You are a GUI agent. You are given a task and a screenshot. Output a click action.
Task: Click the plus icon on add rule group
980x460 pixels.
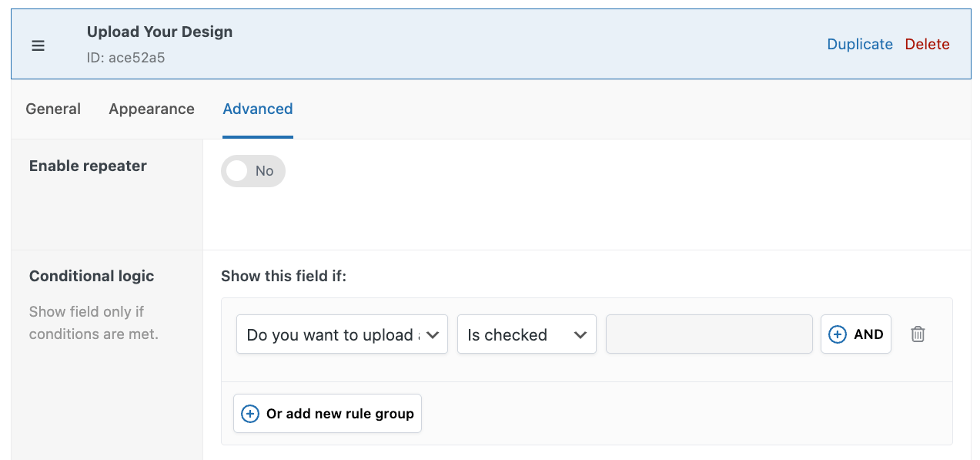tap(249, 413)
